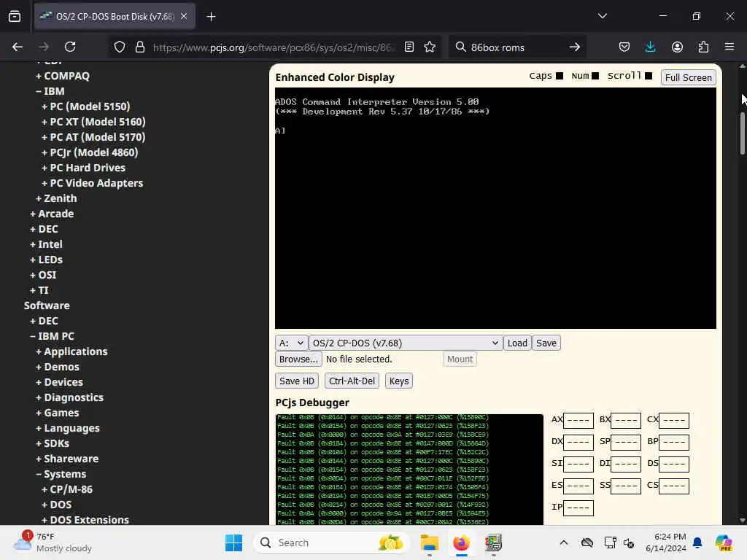Click the Full Screen button
The height and width of the screenshot is (560, 747).
tap(688, 77)
